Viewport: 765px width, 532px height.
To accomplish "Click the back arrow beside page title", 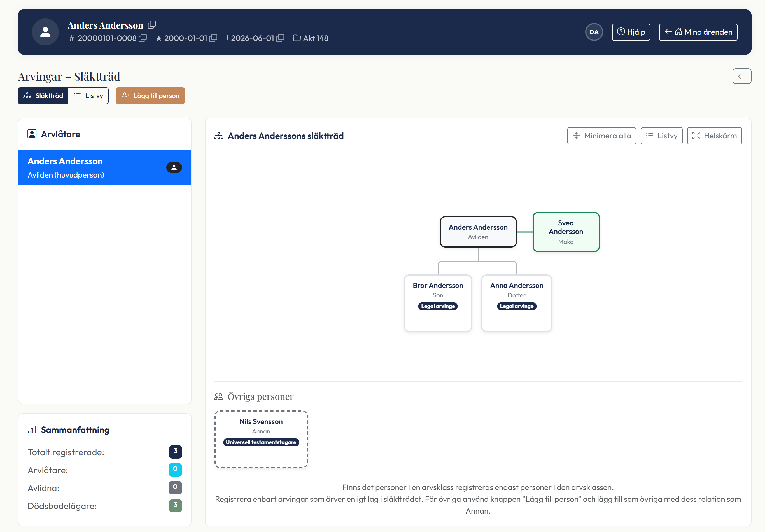I will (x=742, y=76).
